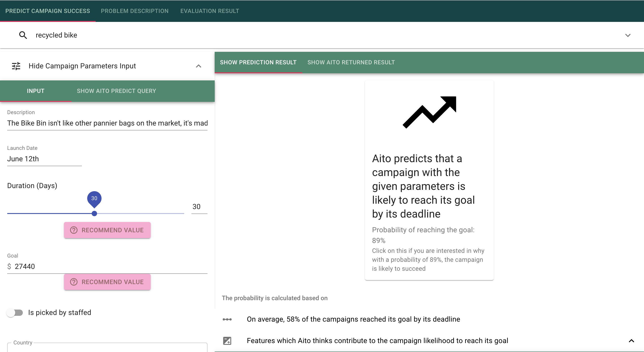This screenshot has height=352, width=644.
Task: Click the tune sliders icon beside Hide Campaign Parameters
Action: (x=16, y=66)
